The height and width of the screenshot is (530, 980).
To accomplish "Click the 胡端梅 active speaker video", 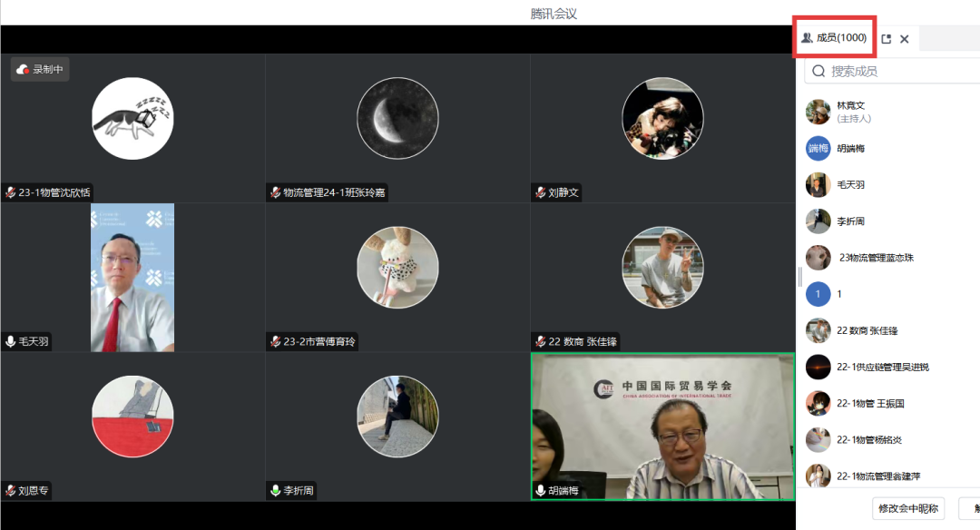I will [x=662, y=425].
